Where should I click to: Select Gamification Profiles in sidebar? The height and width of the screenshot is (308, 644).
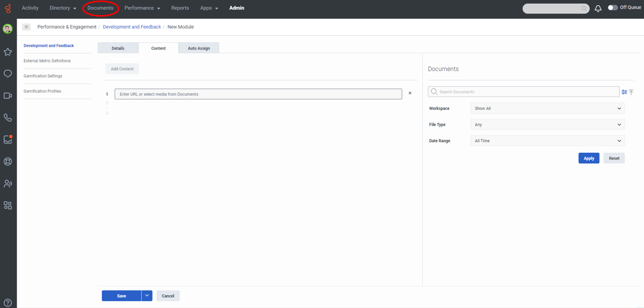(42, 91)
